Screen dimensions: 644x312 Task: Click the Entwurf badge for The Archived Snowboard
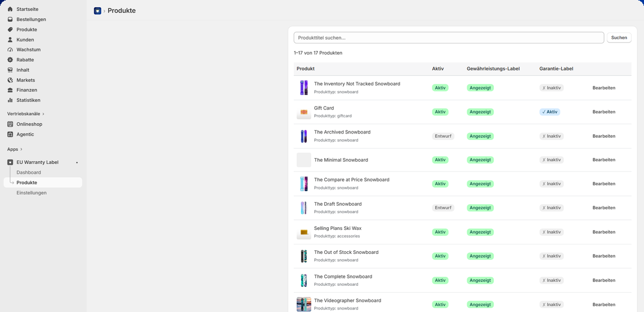[443, 136]
